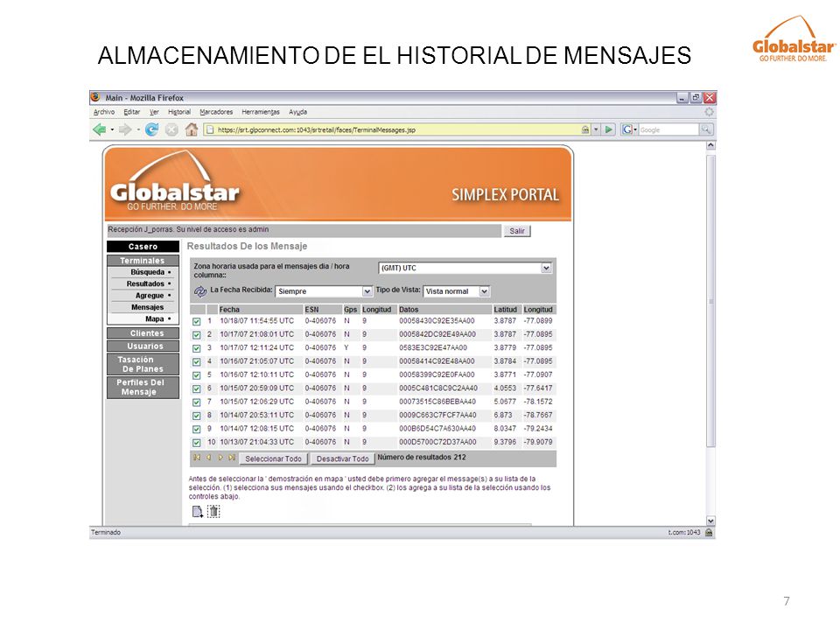Go to home page icon
Image resolution: width=840 pixels, height=630 pixels.
(192, 129)
